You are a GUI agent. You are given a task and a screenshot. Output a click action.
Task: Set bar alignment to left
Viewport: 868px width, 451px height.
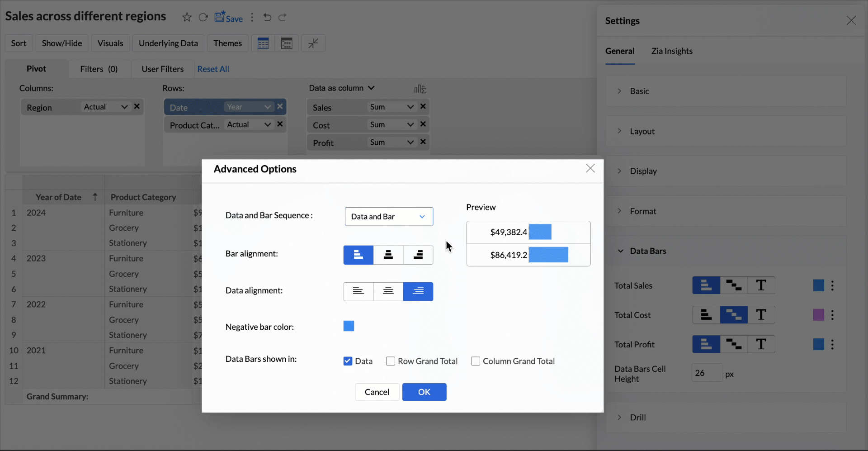coord(359,255)
